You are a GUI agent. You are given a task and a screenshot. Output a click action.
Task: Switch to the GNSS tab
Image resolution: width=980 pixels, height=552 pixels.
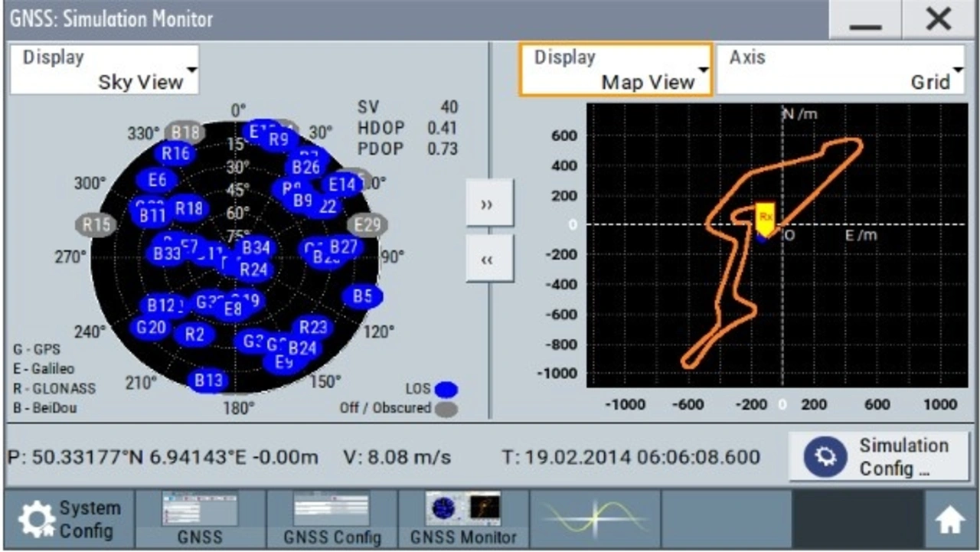200,519
